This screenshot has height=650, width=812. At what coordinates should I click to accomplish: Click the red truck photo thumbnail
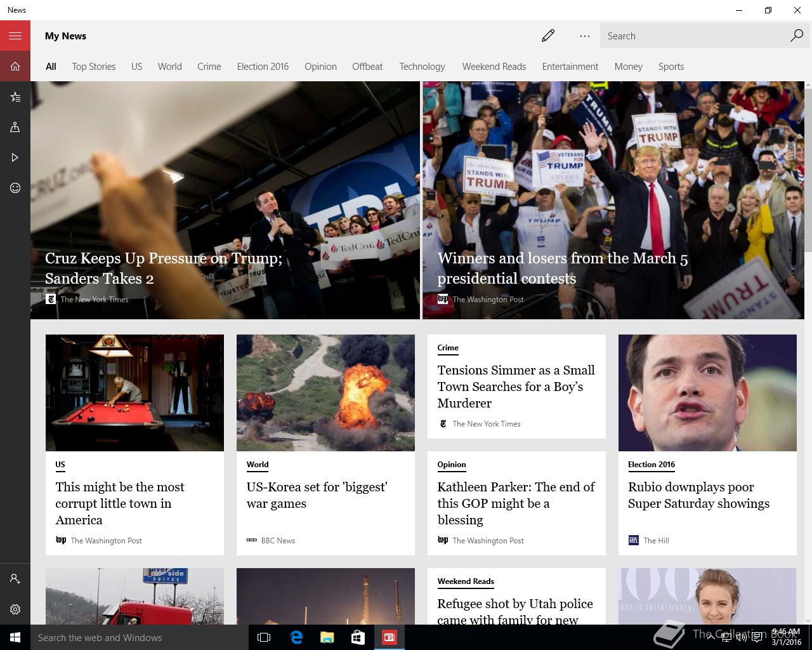(134, 596)
